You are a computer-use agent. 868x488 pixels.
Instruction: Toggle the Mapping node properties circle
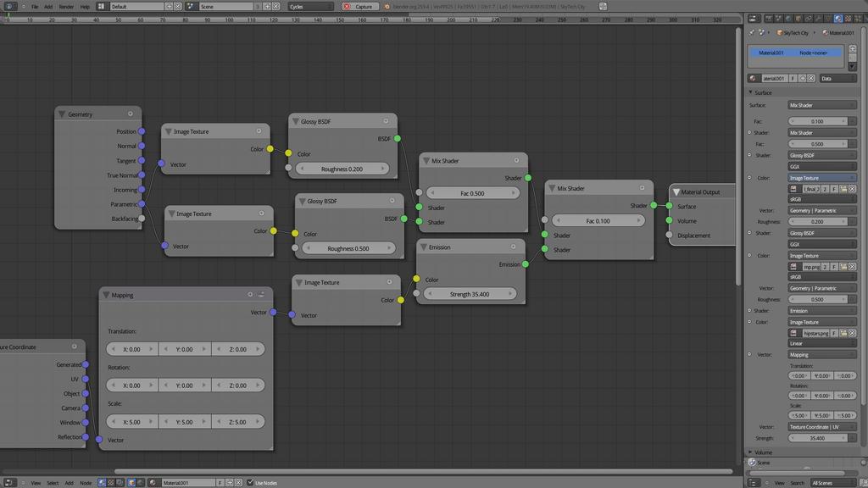click(x=250, y=294)
